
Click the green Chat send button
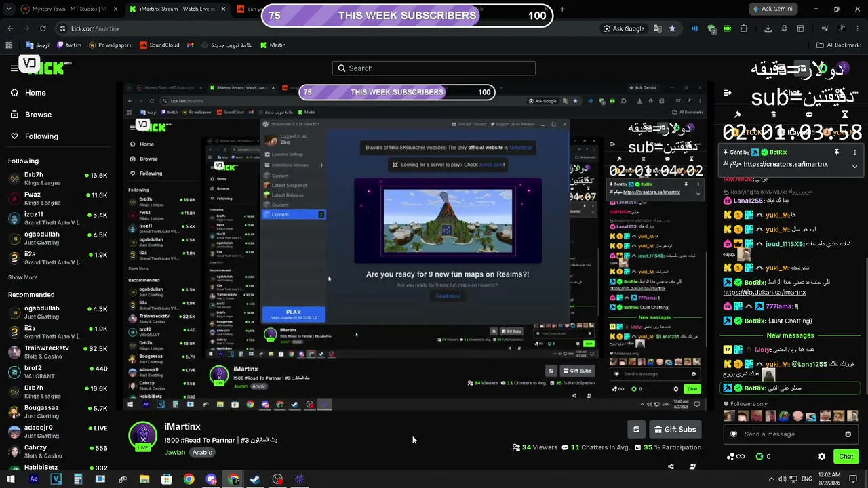(846, 457)
